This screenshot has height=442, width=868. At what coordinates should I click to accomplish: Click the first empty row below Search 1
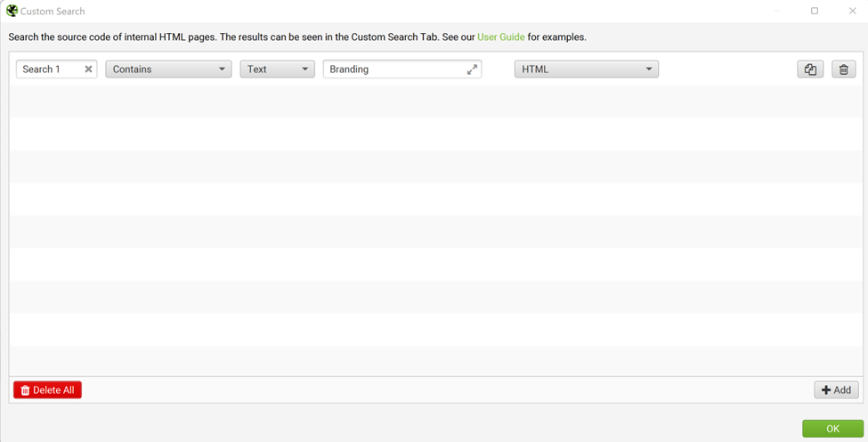click(434, 102)
